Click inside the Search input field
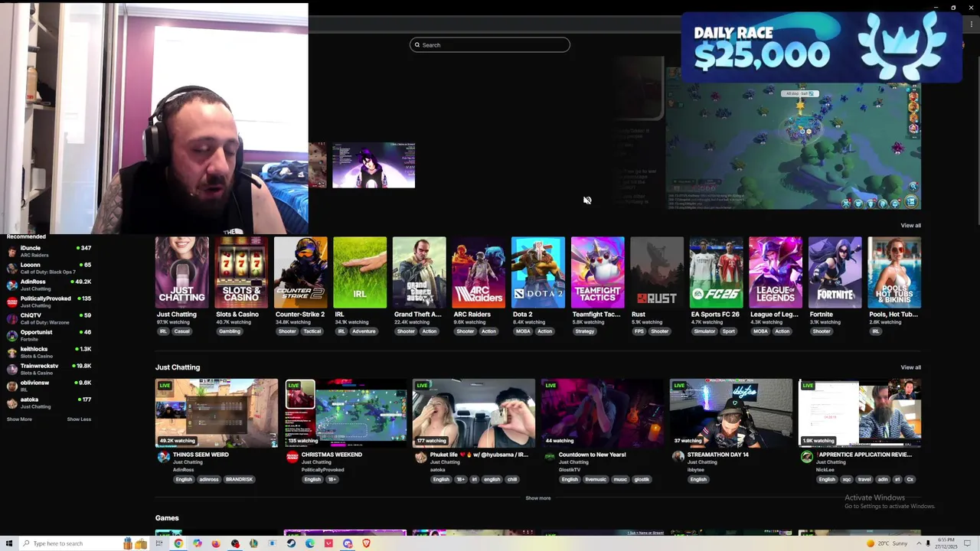980x551 pixels. [490, 45]
